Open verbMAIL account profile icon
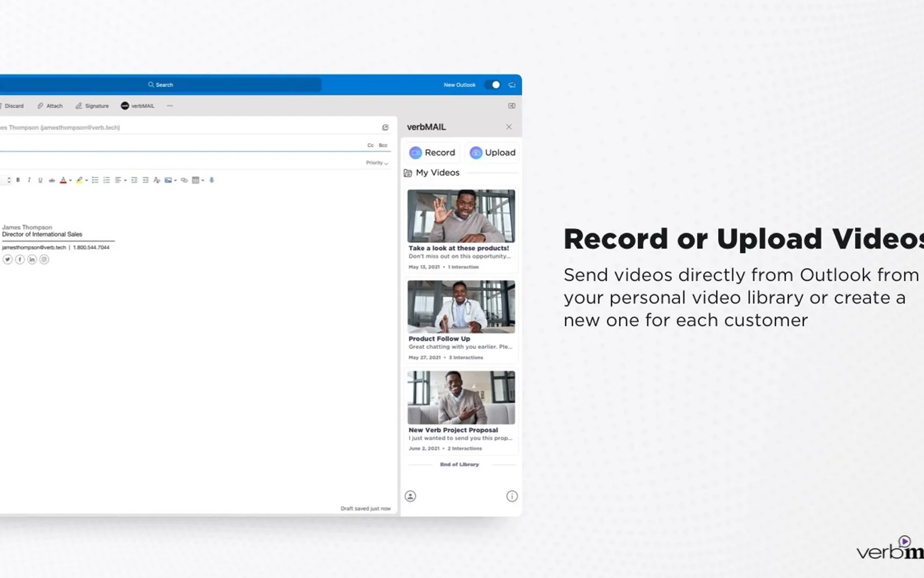 [x=410, y=496]
